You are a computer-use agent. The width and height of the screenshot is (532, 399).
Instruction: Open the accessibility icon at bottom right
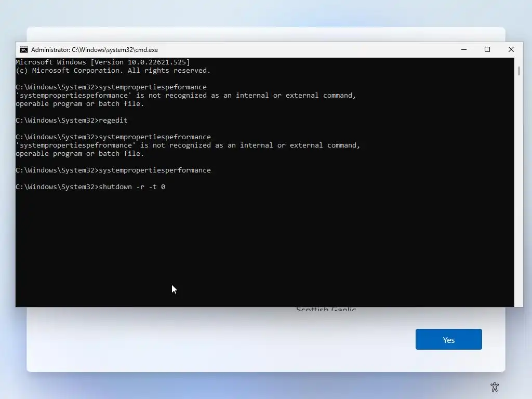tap(495, 387)
